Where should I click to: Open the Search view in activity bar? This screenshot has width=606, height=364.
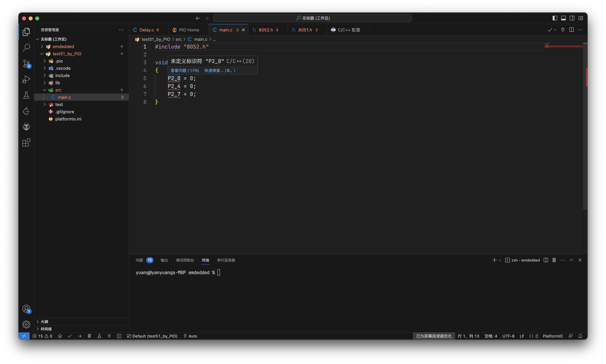[x=26, y=48]
